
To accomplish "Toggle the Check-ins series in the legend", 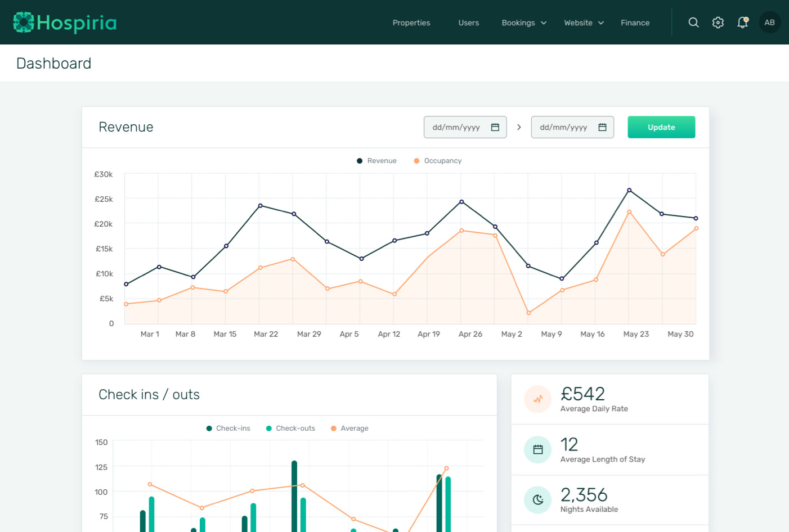I will [x=228, y=429].
